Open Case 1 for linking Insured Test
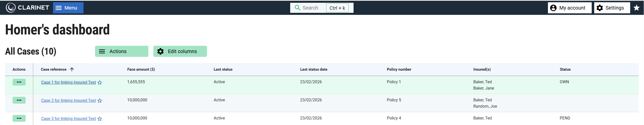This screenshot has height=125, width=644. click(x=68, y=82)
